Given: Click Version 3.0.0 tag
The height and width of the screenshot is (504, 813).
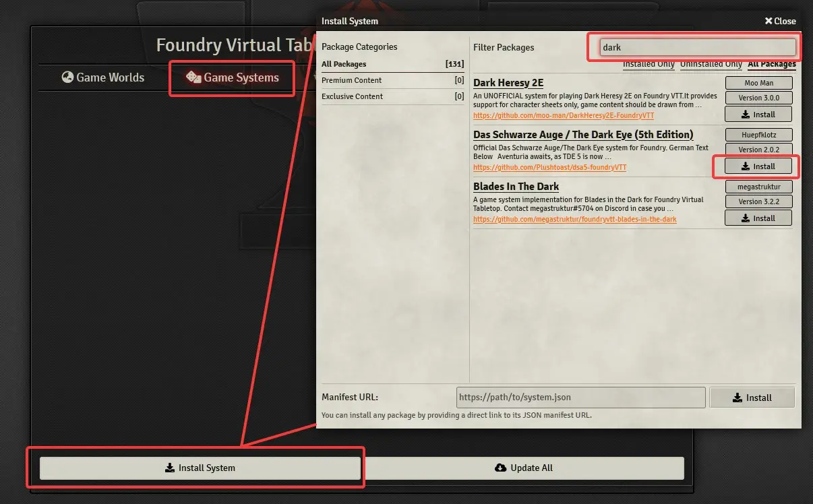Looking at the screenshot, I should click(758, 98).
